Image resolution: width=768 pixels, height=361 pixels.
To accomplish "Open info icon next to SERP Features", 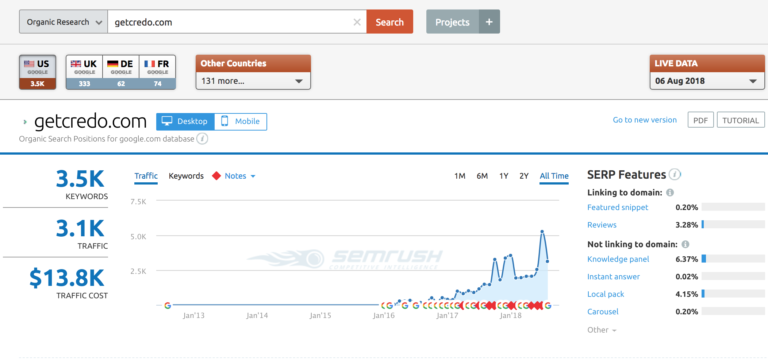I will 675,175.
